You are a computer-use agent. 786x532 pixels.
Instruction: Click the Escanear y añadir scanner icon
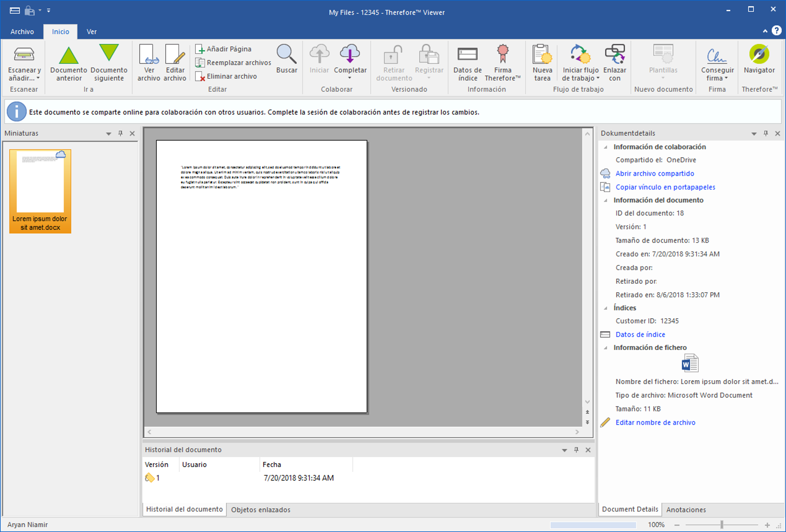[23, 55]
